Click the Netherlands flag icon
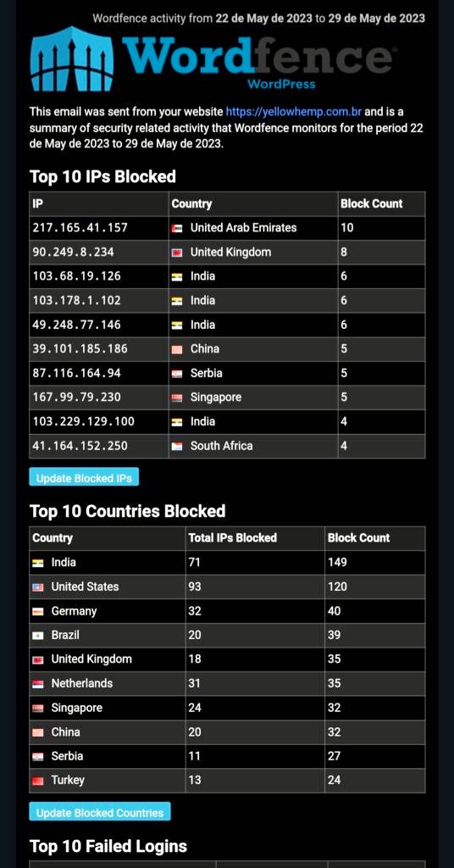Screen dimensions: 454x868 coord(37,684)
